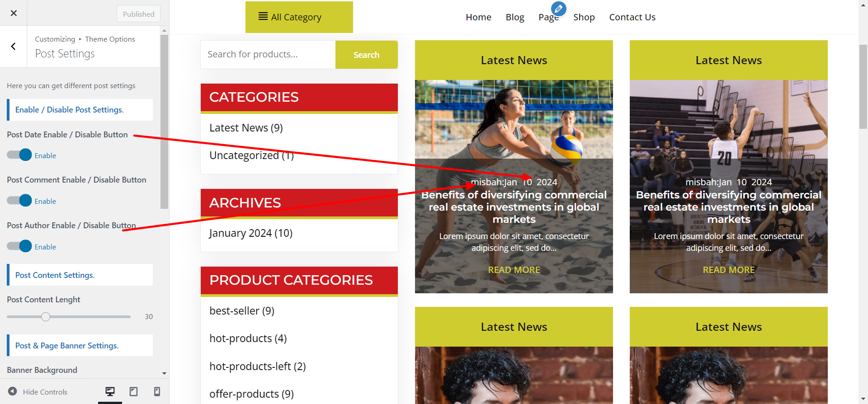Toggle the Post Comment Enable switch
868x404 pixels.
(x=19, y=201)
